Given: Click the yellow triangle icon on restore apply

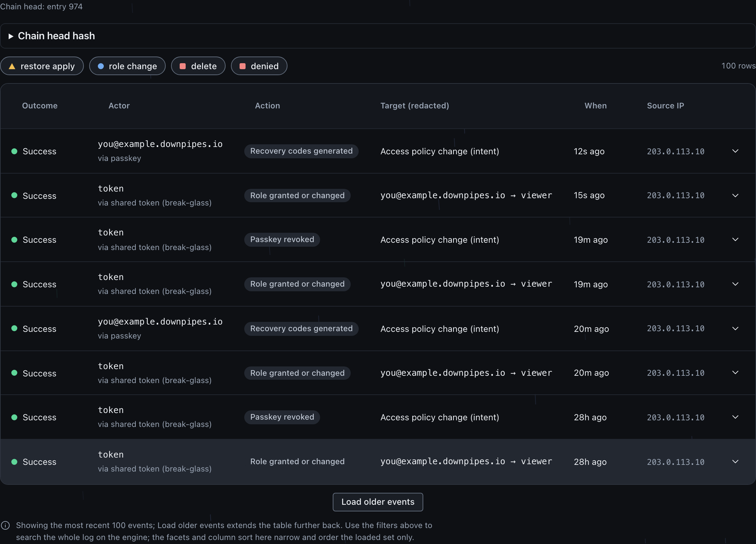Looking at the screenshot, I should [x=12, y=66].
